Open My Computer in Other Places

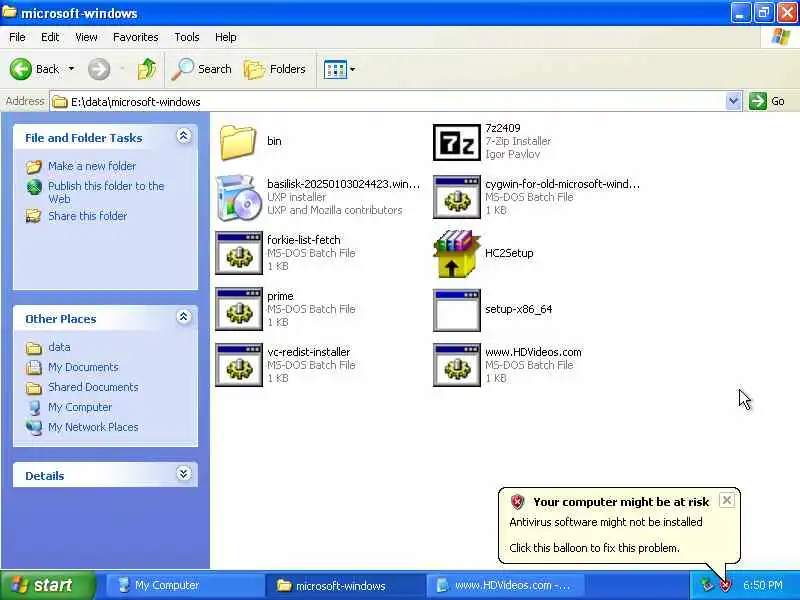click(80, 407)
